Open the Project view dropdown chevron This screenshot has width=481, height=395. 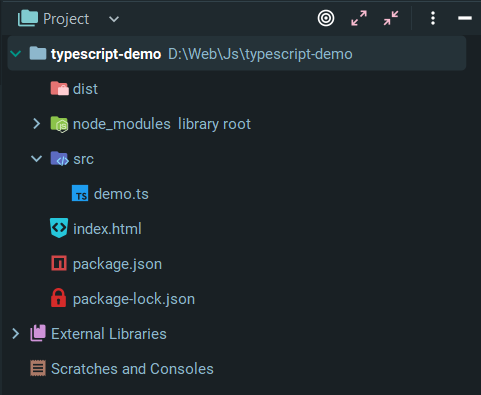point(114,19)
